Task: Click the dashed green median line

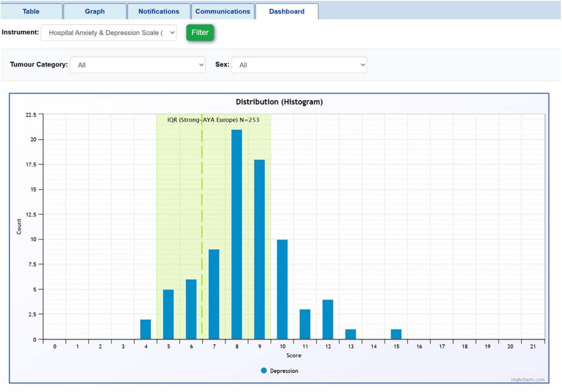Action: coord(202,227)
